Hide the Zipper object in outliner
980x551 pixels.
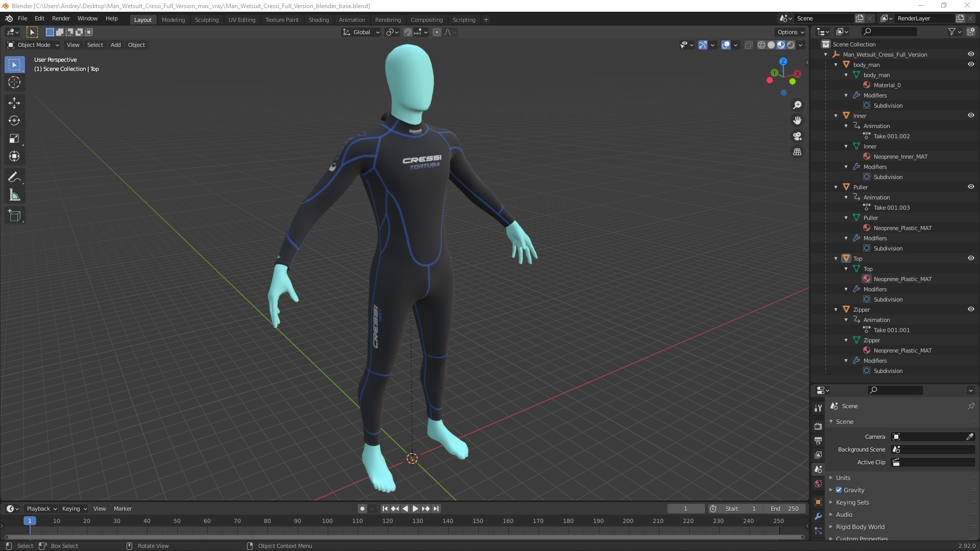coord(971,309)
